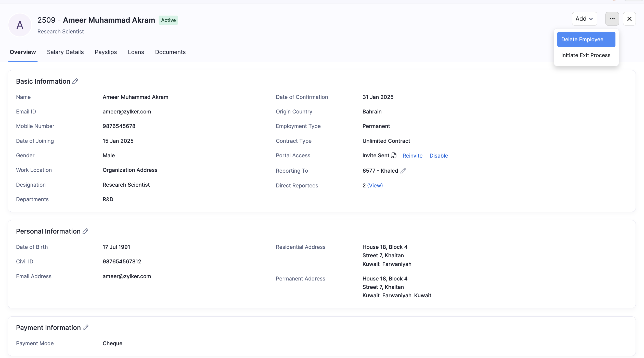Edit Basic Information via pencil icon
644x358 pixels.
point(75,81)
